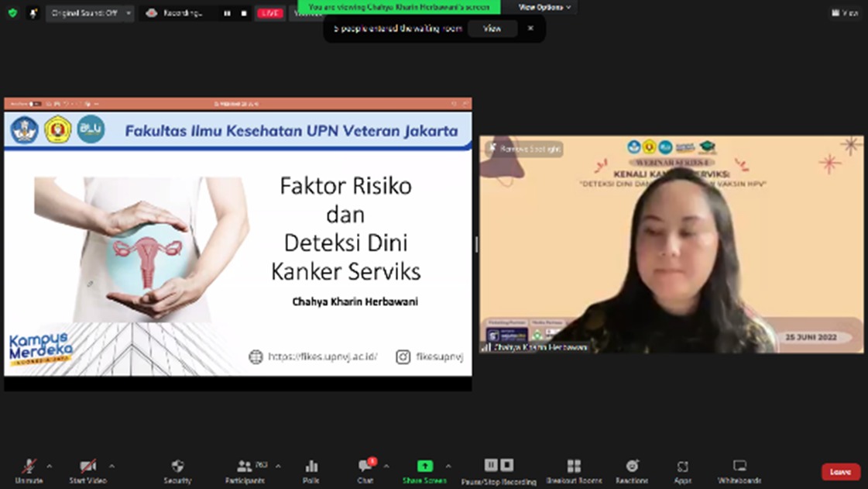Open the Security options
868x489 pixels.
point(177,470)
